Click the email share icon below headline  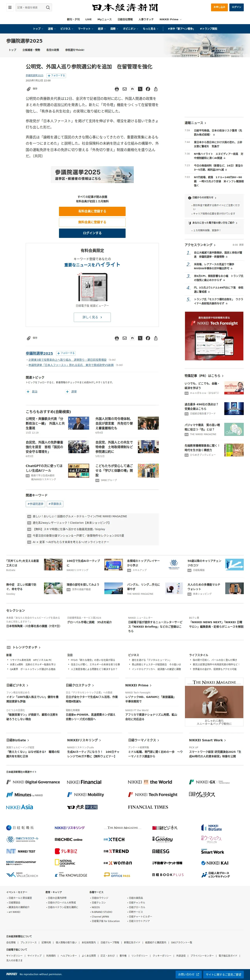[x=124, y=89]
